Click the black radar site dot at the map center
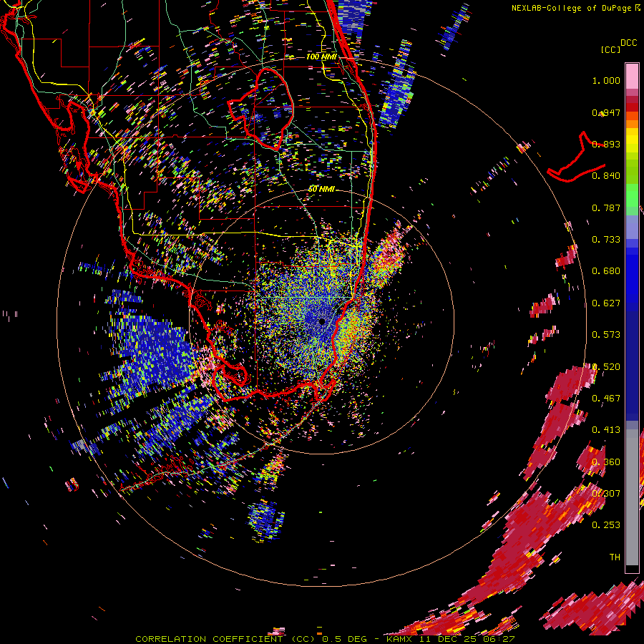Screen dimensions: 644x644 (x=322, y=321)
